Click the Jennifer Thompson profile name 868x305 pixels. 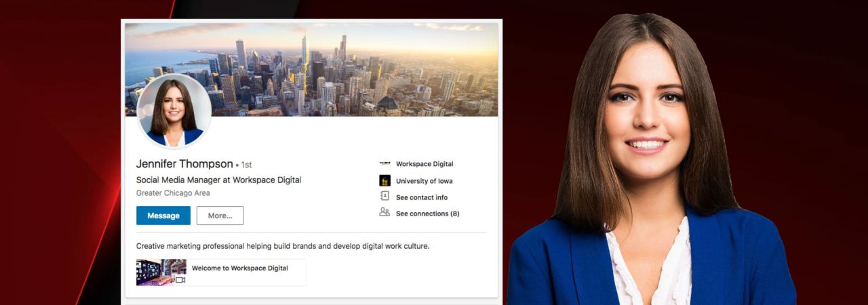pos(184,164)
